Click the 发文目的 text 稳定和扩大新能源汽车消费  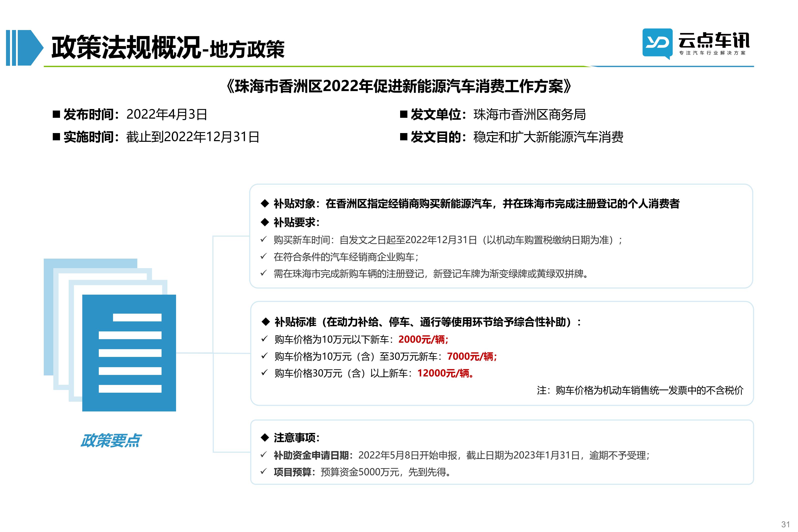click(548, 137)
